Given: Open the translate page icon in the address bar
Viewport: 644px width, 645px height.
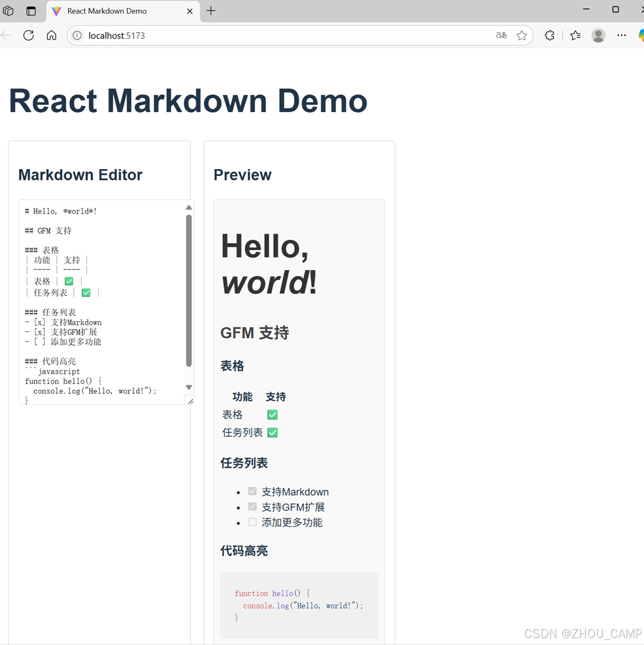Looking at the screenshot, I should click(x=501, y=36).
